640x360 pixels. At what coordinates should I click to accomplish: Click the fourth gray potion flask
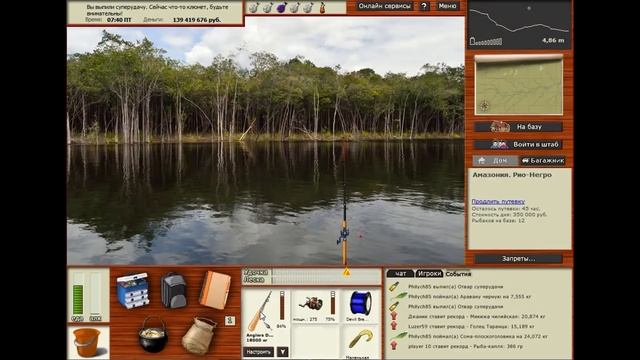pyautogui.click(x=295, y=7)
